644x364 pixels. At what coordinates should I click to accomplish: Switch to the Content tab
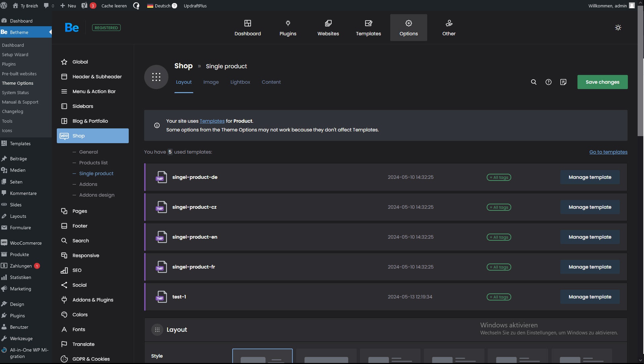tap(271, 82)
